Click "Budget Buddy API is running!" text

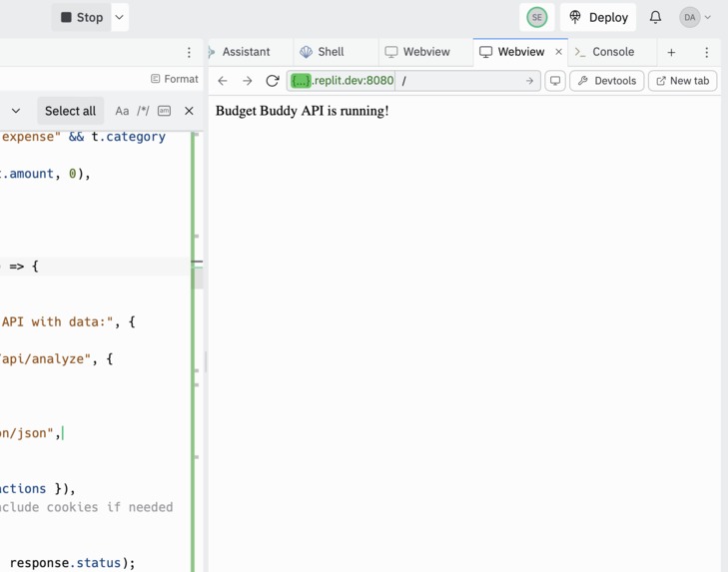click(x=303, y=111)
